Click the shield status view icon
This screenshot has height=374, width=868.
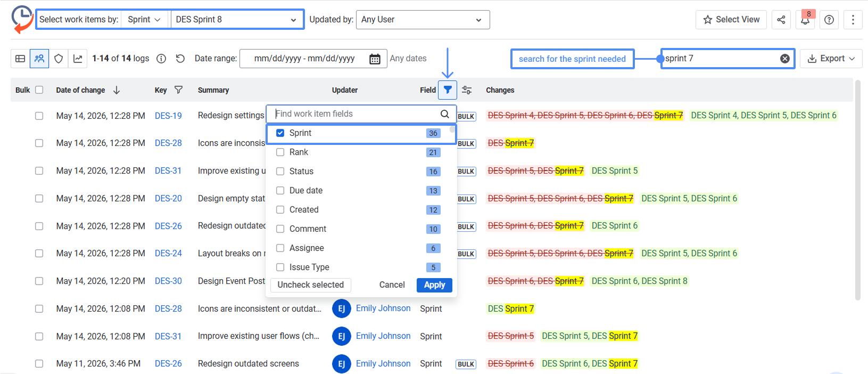point(59,59)
